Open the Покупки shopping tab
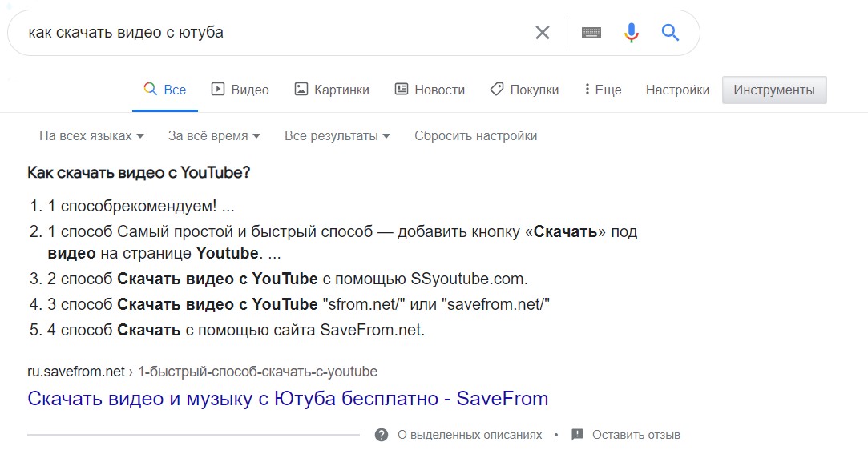868x462 pixels. point(524,90)
